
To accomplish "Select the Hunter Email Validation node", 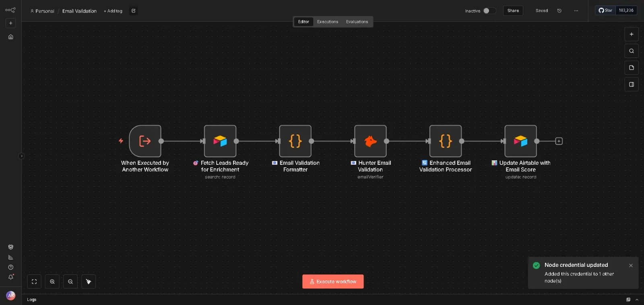I will pyautogui.click(x=370, y=141).
